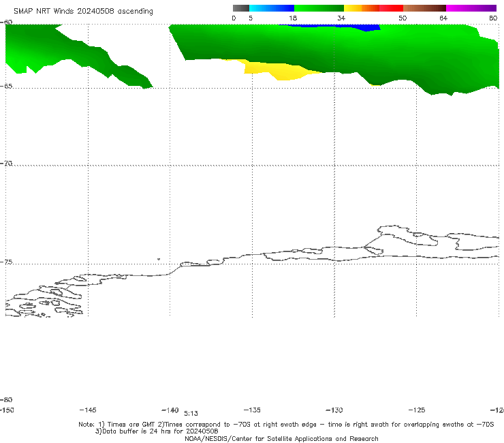Viewport: 504px width, 443px height.
Task: Pick the magenta-purple segment of the color bar
Action: pyautogui.click(x=471, y=8)
